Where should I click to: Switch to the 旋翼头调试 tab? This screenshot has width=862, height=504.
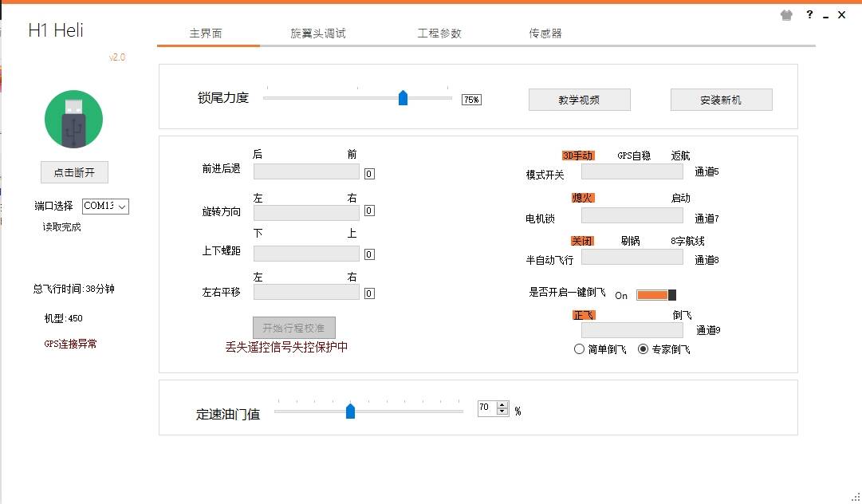click(x=318, y=33)
